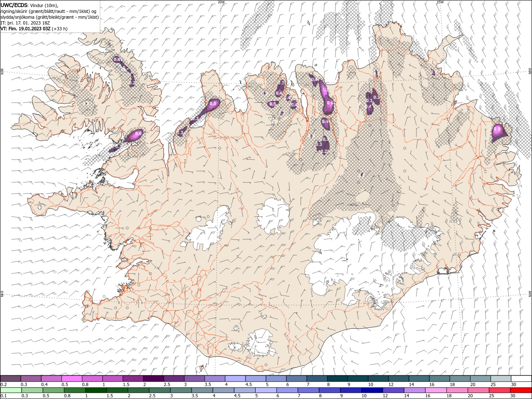Click the dark purple top-row swatch at 2
The width and height of the screenshot is (532, 399).
tap(153, 378)
